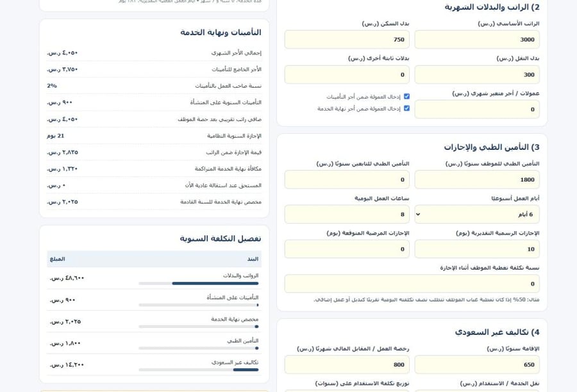Click the بدل النقل input field

click(x=477, y=75)
